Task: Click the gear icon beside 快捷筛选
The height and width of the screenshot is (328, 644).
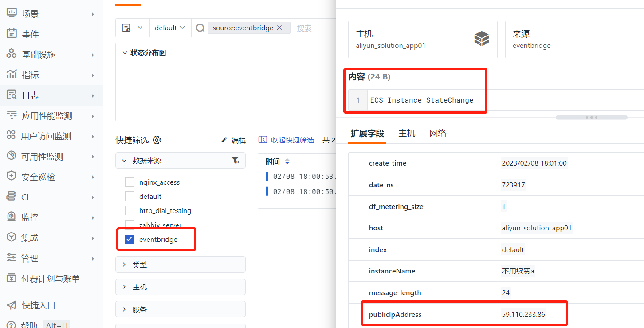Action: pyautogui.click(x=157, y=140)
